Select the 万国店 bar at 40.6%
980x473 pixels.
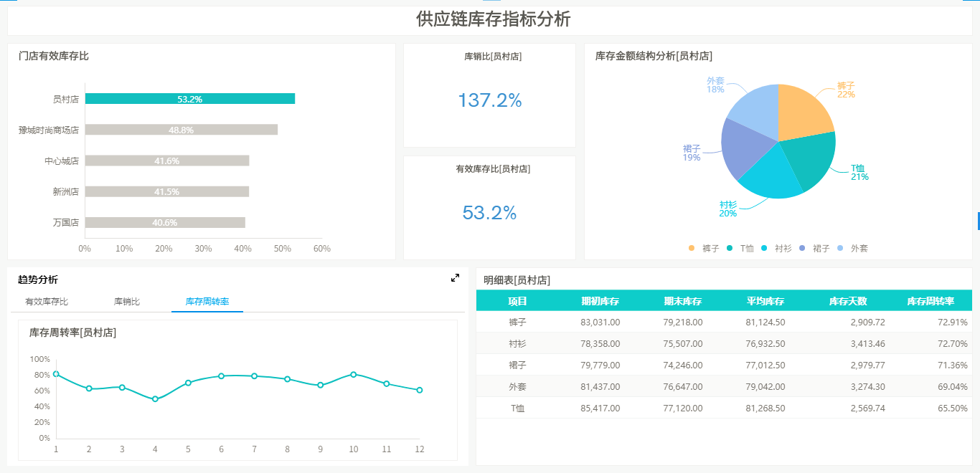point(165,222)
